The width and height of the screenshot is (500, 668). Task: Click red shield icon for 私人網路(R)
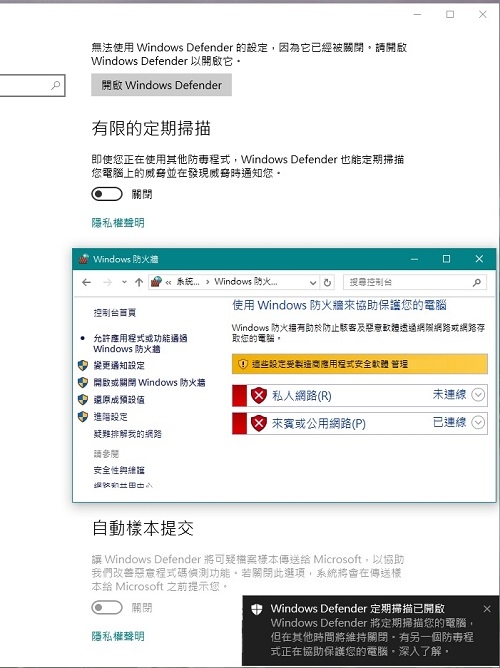259,395
